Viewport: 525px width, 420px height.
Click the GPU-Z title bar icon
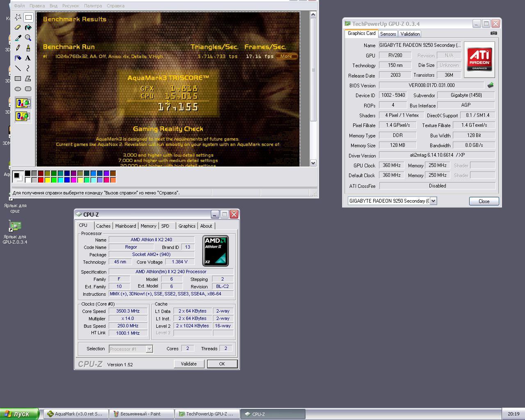[347, 24]
